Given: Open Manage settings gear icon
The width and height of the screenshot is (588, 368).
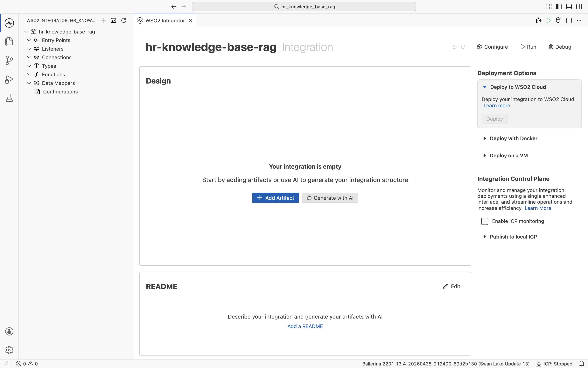Looking at the screenshot, I should click(9, 350).
